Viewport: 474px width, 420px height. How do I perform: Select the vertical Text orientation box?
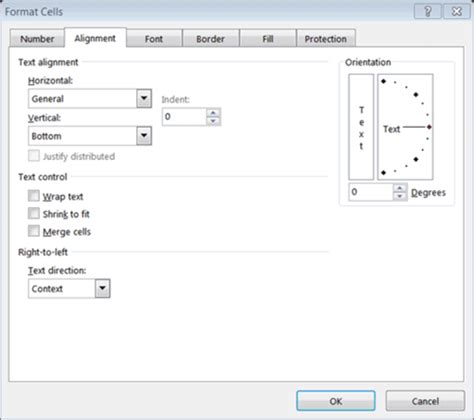click(361, 127)
